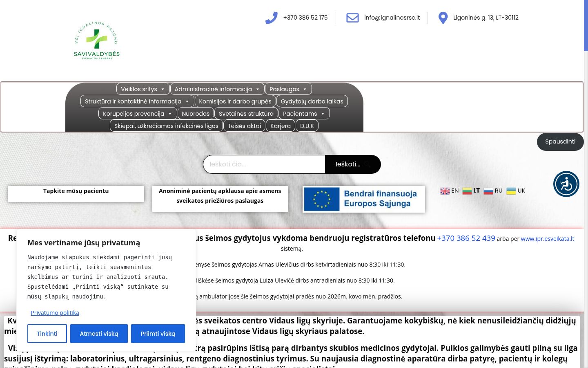Click the email envelope icon
588x368 pixels.
(352, 18)
